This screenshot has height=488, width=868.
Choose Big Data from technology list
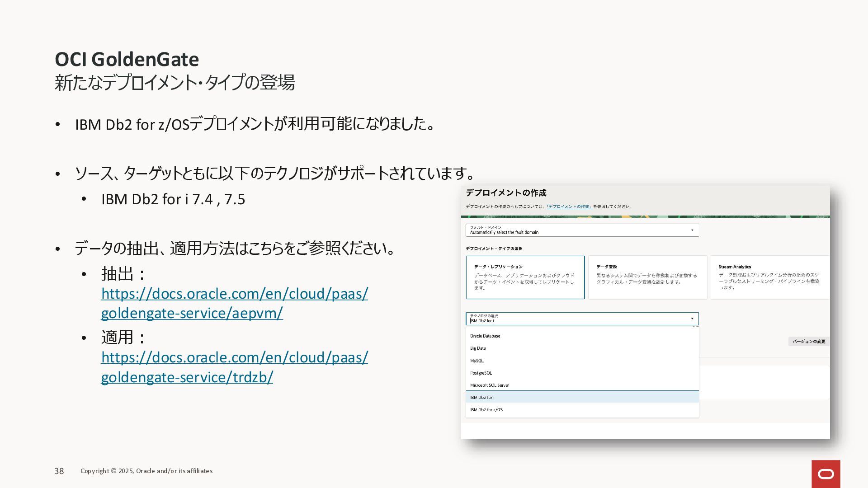tap(582, 348)
